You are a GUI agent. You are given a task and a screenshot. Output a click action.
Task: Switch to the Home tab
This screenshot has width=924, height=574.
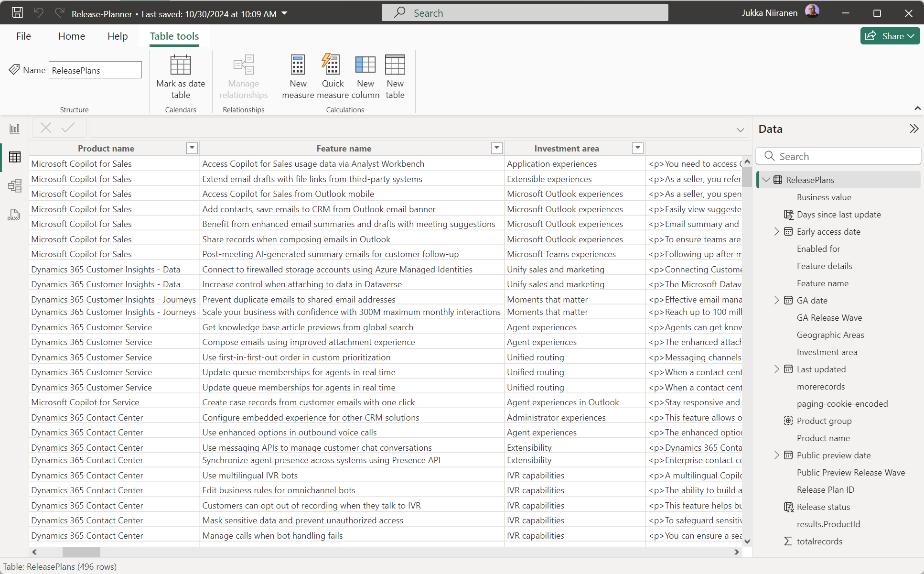coord(72,36)
